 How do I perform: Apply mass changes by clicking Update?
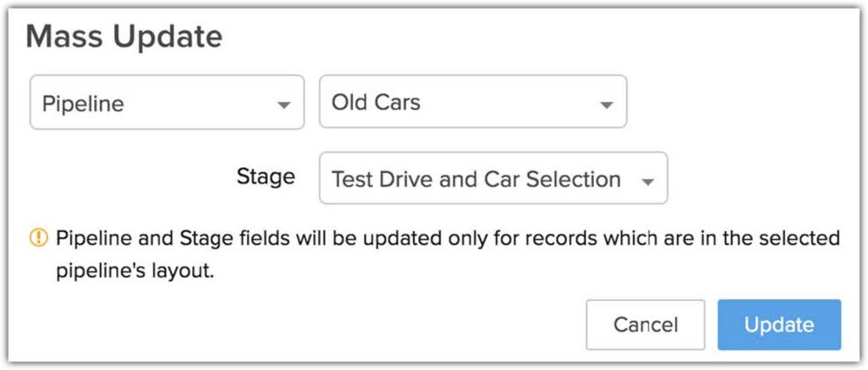tap(779, 325)
